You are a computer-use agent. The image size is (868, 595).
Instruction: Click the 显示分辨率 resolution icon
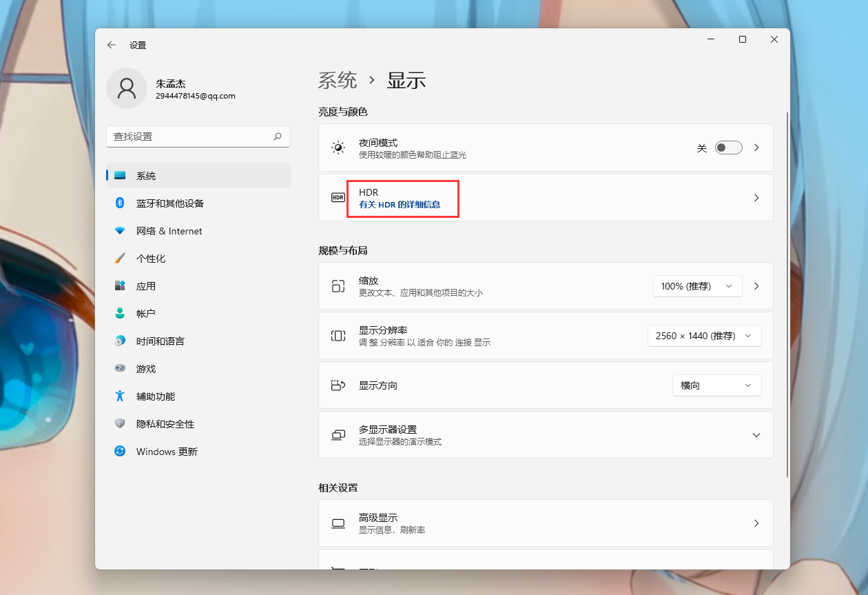tap(338, 336)
